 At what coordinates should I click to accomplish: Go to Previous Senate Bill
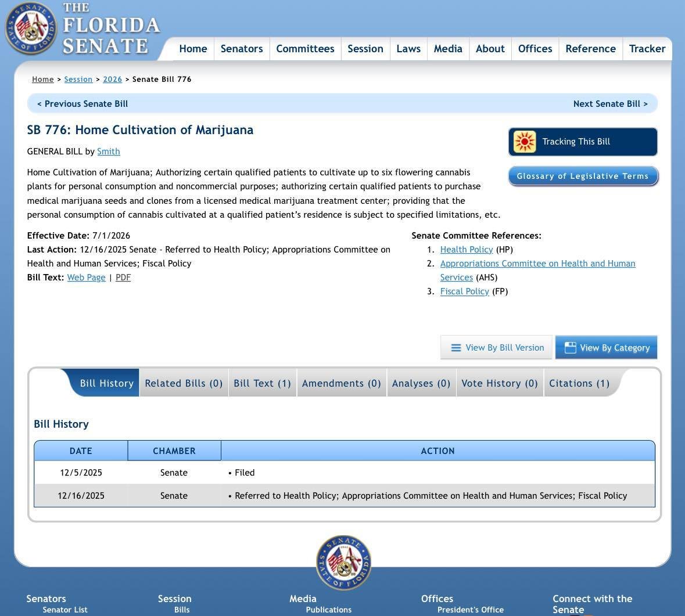83,104
